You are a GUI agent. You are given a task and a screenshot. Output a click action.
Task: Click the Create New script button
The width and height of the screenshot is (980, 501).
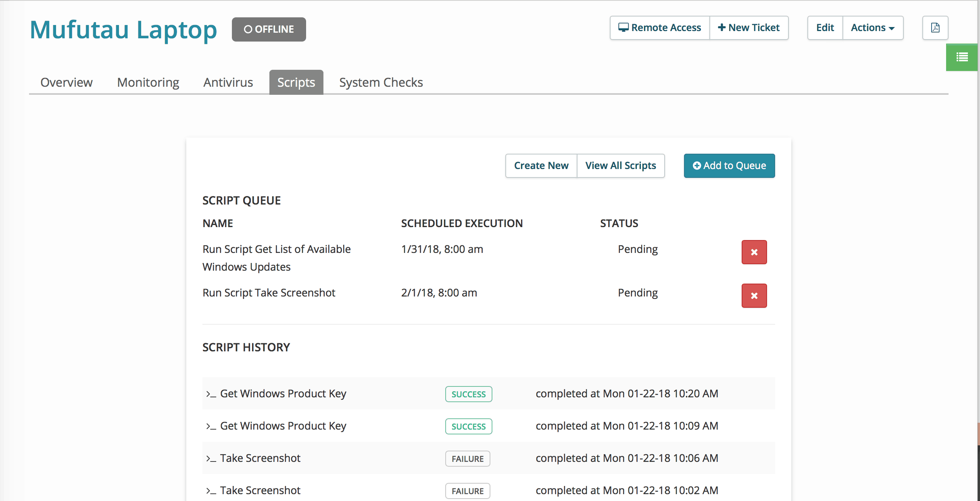click(x=541, y=166)
